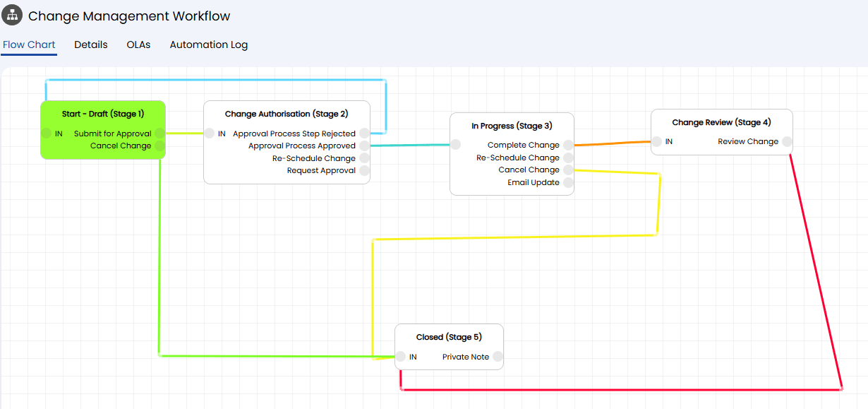Switch to the Details tab
868x409 pixels.
click(91, 45)
